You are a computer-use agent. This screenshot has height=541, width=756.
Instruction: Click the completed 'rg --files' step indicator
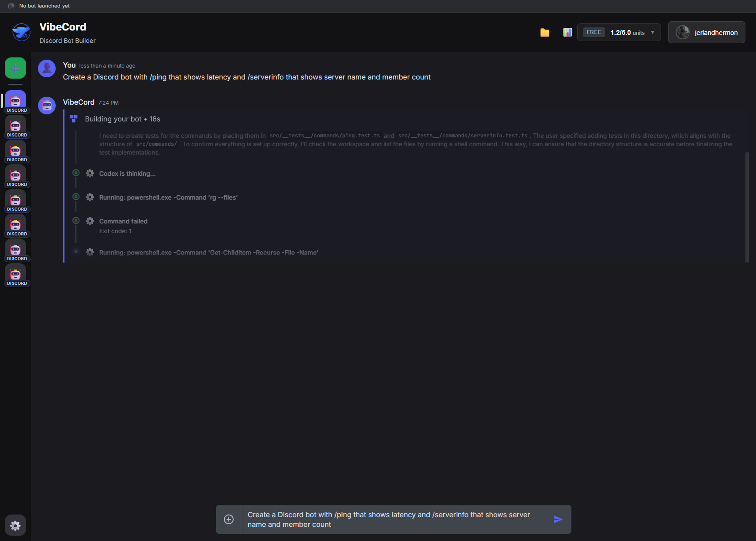click(x=76, y=197)
